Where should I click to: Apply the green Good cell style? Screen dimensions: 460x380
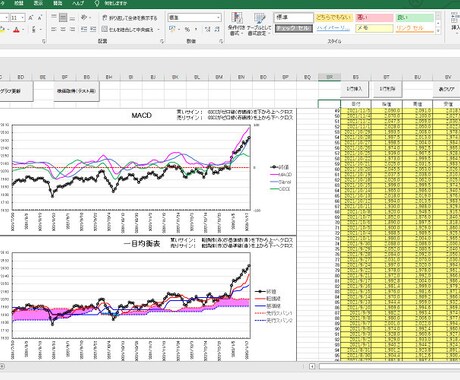tap(415, 17)
